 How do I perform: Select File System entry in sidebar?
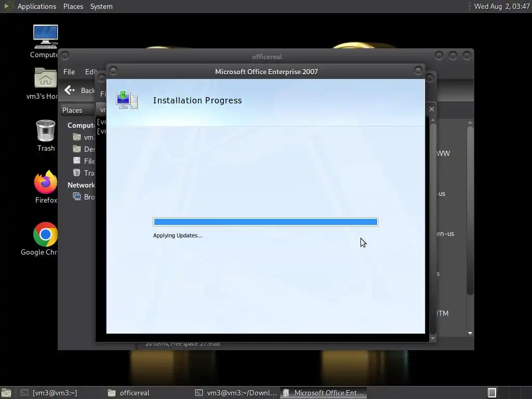click(x=84, y=161)
